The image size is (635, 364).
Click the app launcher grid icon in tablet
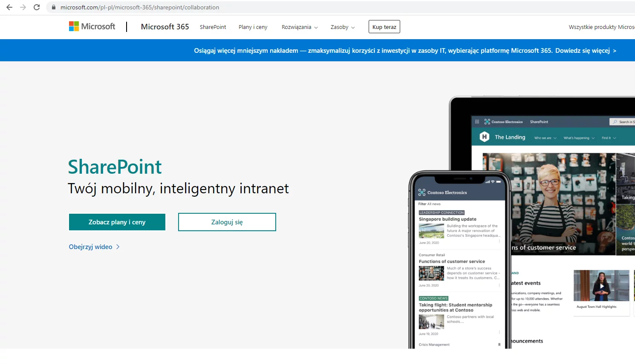click(x=477, y=122)
